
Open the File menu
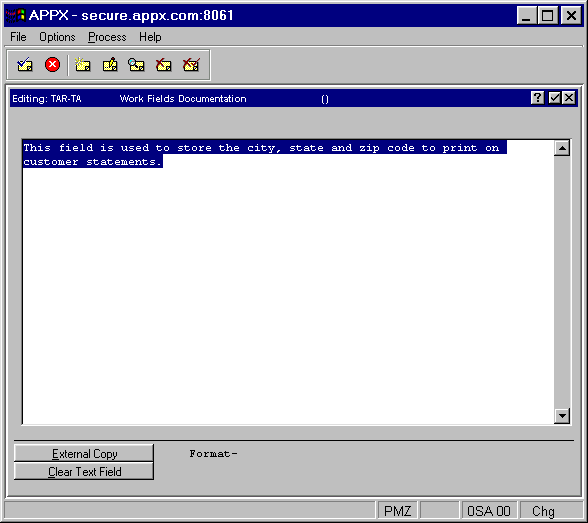pyautogui.click(x=18, y=37)
